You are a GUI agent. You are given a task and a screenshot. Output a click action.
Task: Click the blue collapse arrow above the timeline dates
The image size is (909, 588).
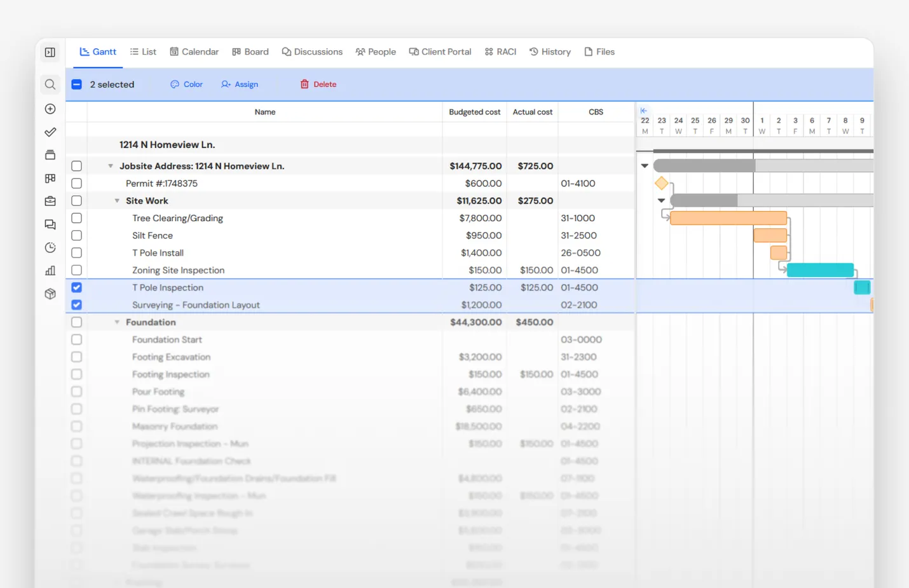click(643, 111)
